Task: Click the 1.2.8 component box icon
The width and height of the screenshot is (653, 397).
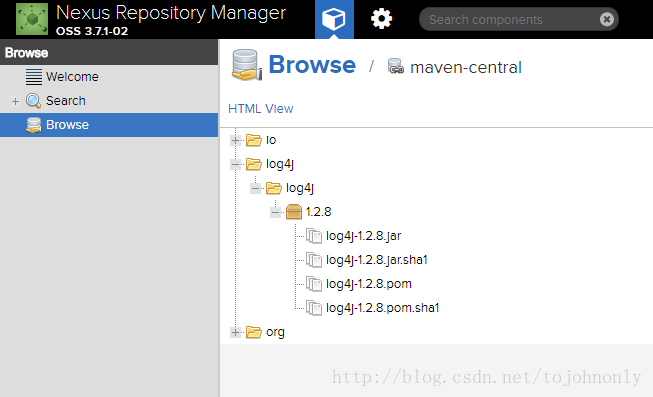Action: (294, 212)
